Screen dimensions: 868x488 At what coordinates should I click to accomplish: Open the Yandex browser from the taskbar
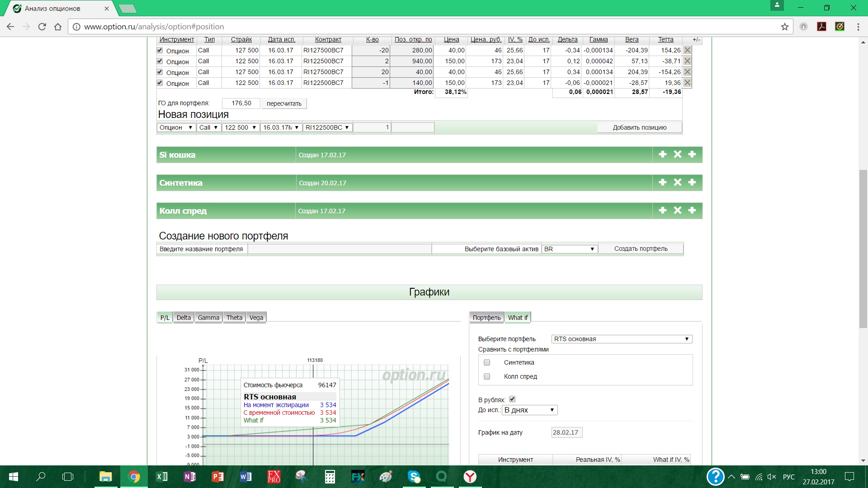tap(470, 477)
